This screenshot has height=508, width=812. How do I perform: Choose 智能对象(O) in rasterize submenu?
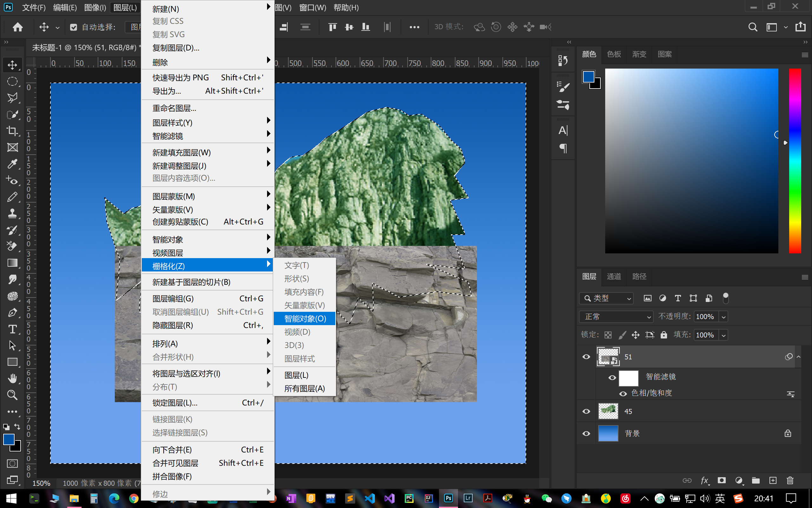(304, 318)
